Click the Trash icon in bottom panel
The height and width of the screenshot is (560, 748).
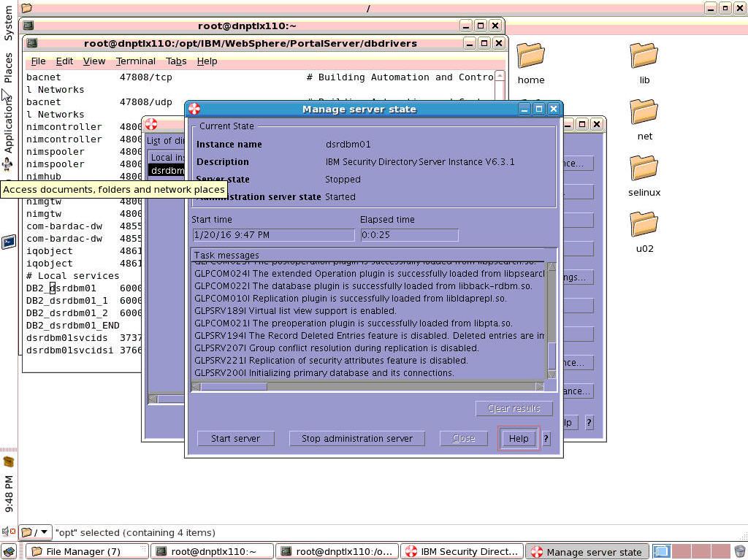(740, 551)
